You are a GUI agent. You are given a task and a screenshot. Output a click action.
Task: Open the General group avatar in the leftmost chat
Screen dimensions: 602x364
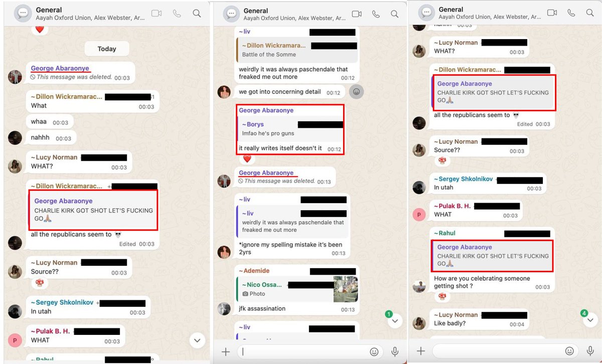pyautogui.click(x=23, y=14)
